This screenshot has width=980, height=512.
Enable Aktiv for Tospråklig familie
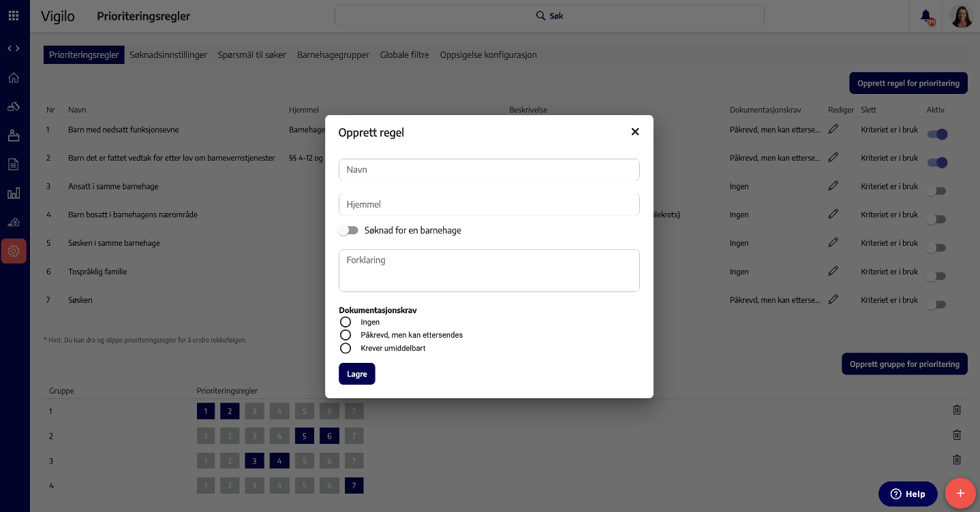pos(937,276)
